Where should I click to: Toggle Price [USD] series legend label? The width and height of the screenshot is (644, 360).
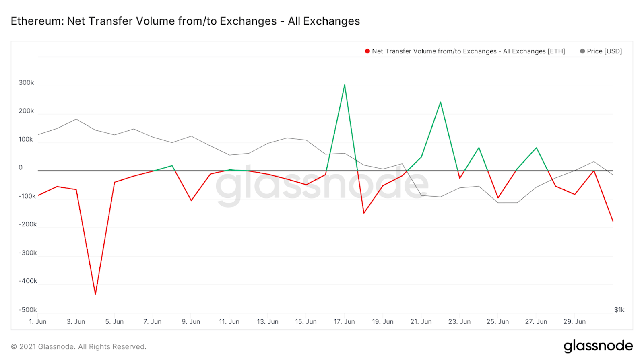pos(604,51)
